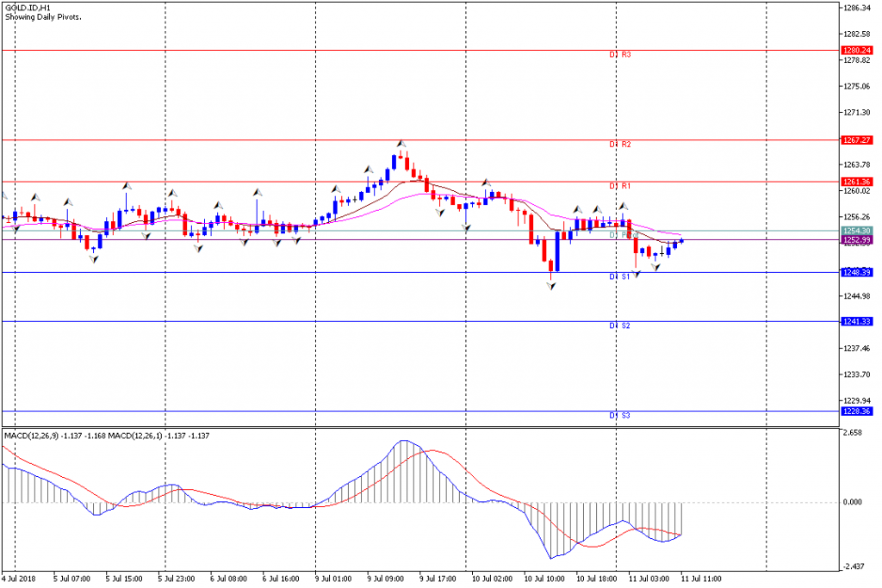Select the 'Showing Daily Pivots.' caption
This screenshot has width=882, height=588.
[43, 17]
